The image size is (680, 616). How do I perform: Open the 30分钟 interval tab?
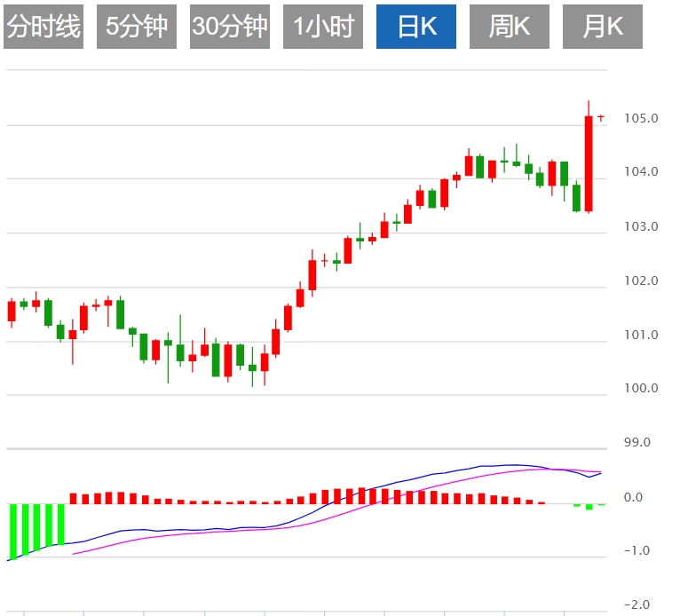[x=229, y=27]
